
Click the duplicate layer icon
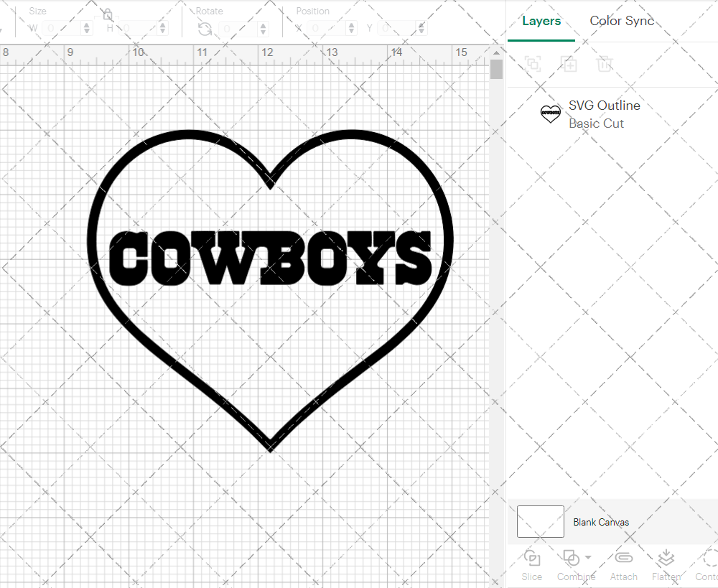pyautogui.click(x=569, y=64)
